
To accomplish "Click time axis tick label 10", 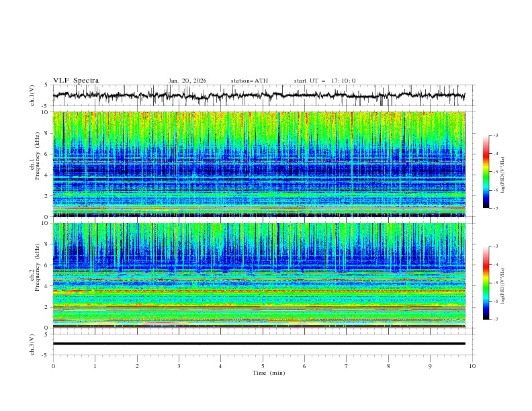I will point(472,366).
